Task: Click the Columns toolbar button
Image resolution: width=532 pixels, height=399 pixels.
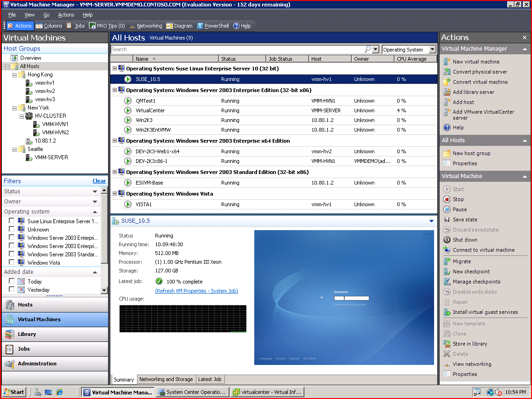Action: (x=49, y=26)
